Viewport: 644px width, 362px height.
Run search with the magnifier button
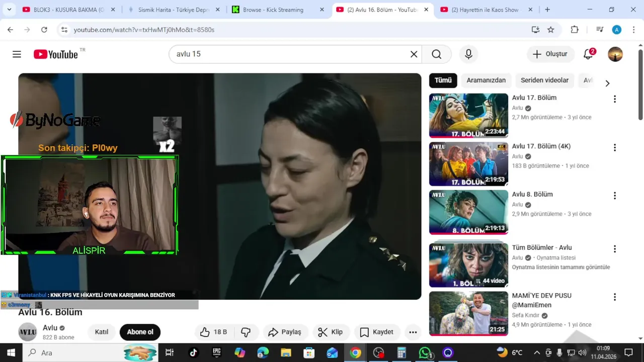(x=436, y=54)
